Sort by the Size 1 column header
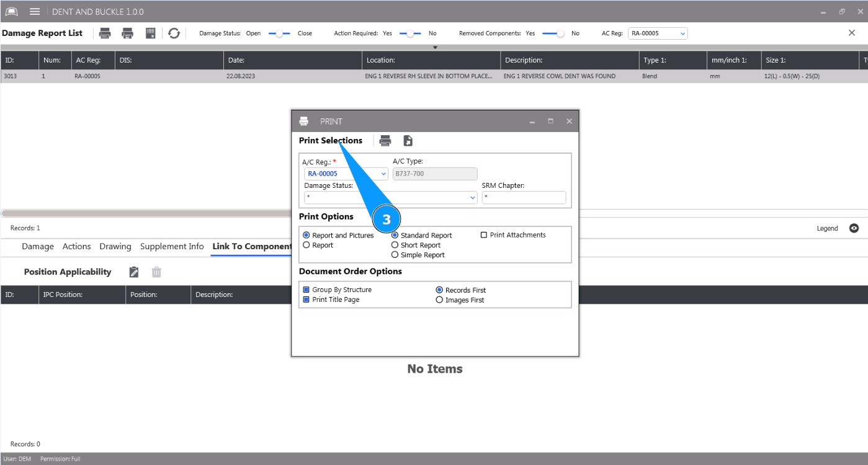Viewport: 868px width, 465px height. coord(810,60)
